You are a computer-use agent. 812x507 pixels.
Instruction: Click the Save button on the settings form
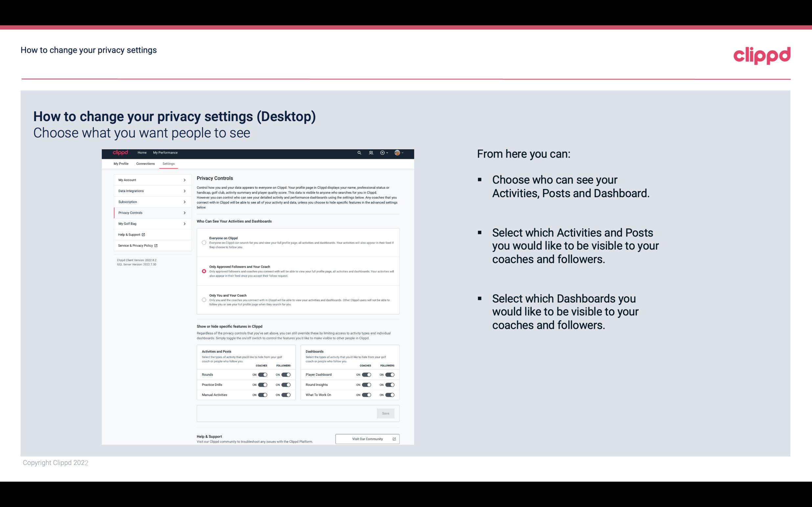tap(385, 413)
